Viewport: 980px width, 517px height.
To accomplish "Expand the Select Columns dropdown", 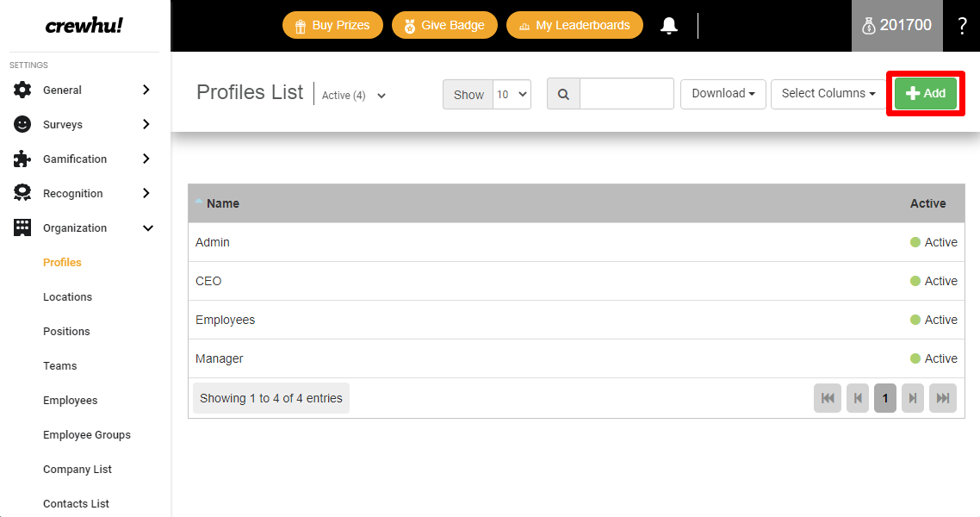I will (828, 94).
